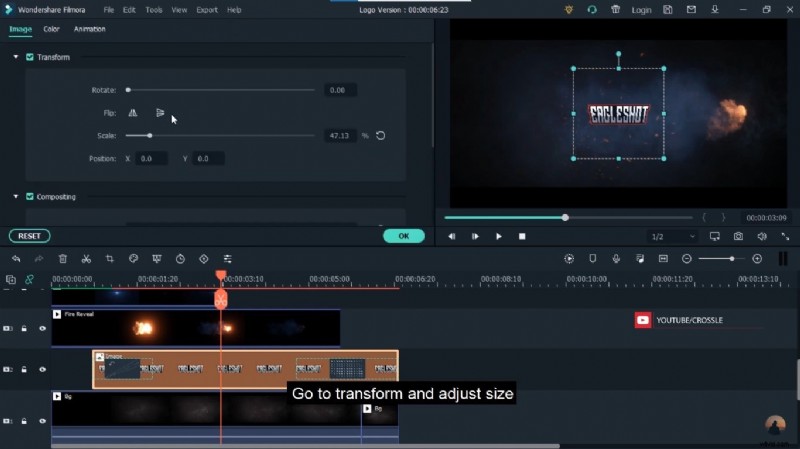Screen dimensions: 800x449
Task: Switch to the Color tab
Action: point(51,29)
